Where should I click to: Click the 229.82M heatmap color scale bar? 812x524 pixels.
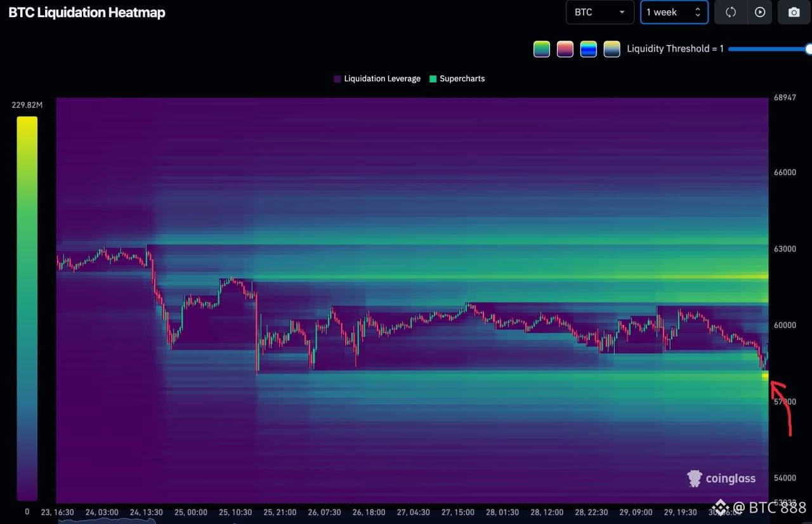point(27,308)
